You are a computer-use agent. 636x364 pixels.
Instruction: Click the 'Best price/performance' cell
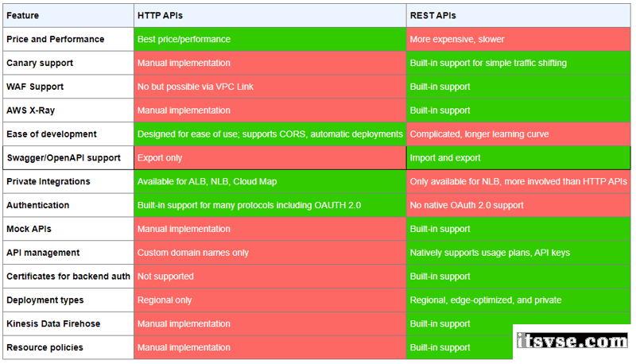coord(270,39)
